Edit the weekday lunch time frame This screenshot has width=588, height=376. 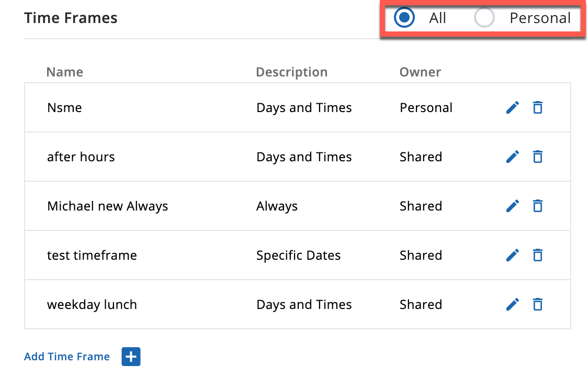(x=512, y=304)
